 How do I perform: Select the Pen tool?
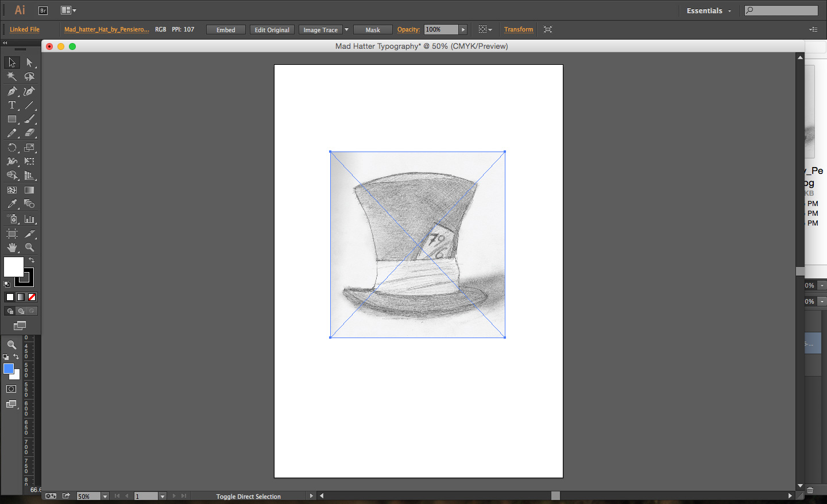tap(12, 91)
